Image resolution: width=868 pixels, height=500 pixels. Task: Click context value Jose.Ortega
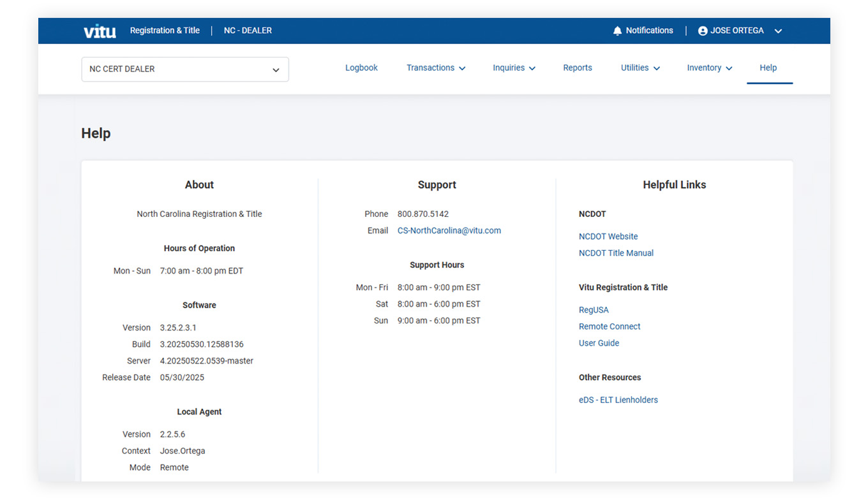coord(183,451)
